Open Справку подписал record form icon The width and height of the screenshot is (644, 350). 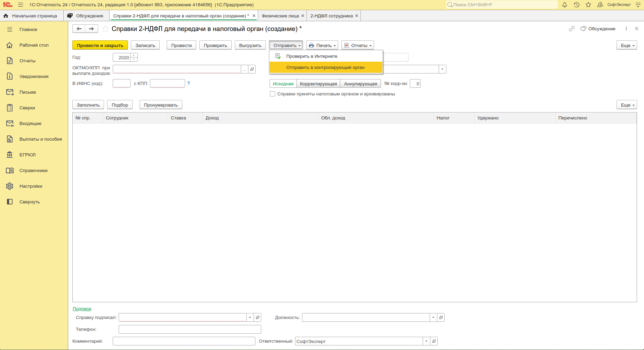pyautogui.click(x=258, y=318)
